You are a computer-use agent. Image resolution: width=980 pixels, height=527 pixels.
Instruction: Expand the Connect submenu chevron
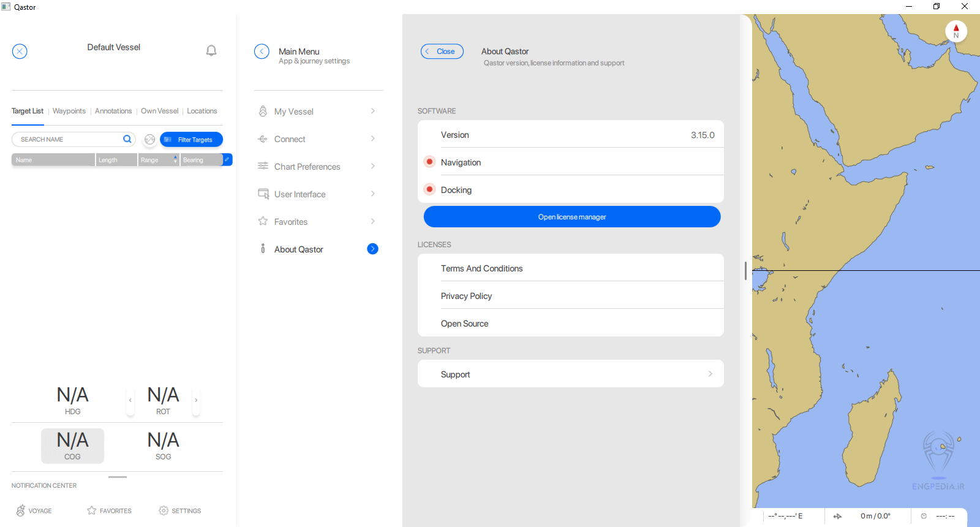[x=373, y=138]
